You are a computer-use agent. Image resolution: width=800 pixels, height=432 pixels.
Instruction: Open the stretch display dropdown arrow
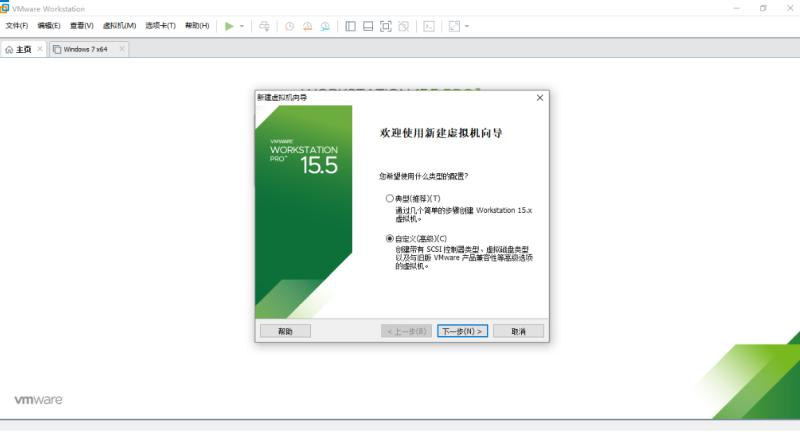(467, 26)
